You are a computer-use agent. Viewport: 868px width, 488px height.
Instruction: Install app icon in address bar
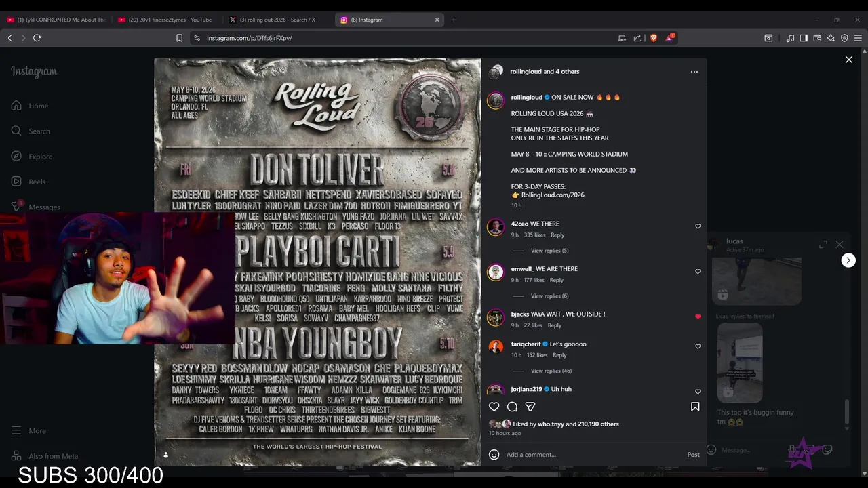tap(622, 38)
